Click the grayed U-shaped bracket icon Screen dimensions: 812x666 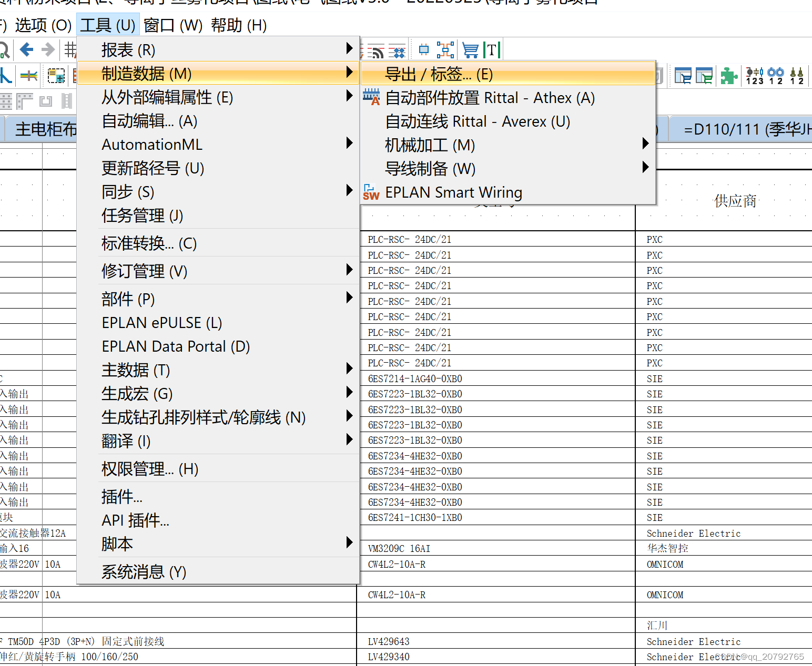tap(46, 101)
